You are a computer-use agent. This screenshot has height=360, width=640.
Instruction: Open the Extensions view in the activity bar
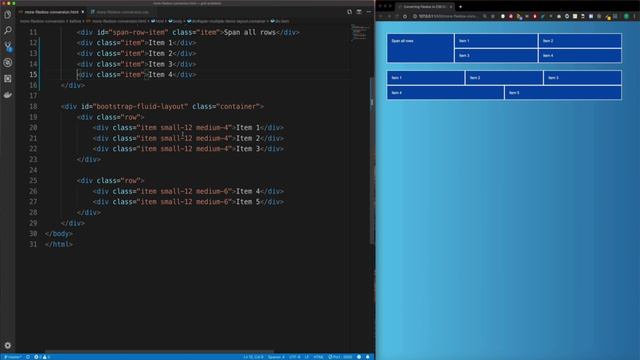pyautogui.click(x=7, y=78)
